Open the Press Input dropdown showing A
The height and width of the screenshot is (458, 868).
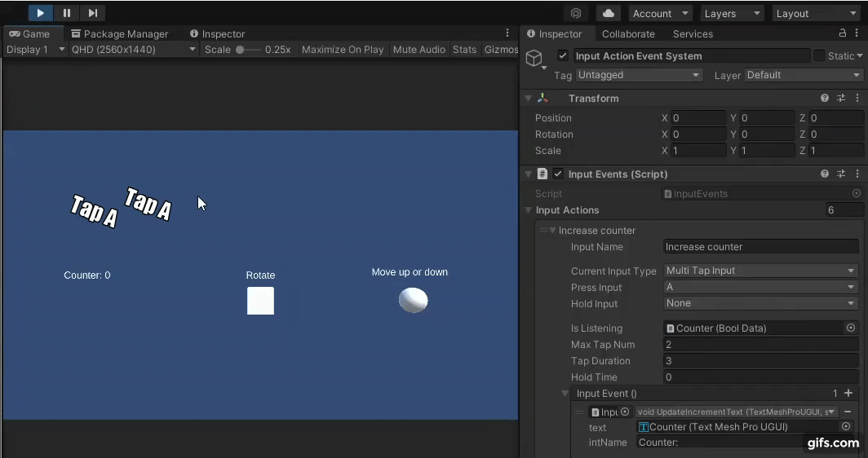[759, 287]
